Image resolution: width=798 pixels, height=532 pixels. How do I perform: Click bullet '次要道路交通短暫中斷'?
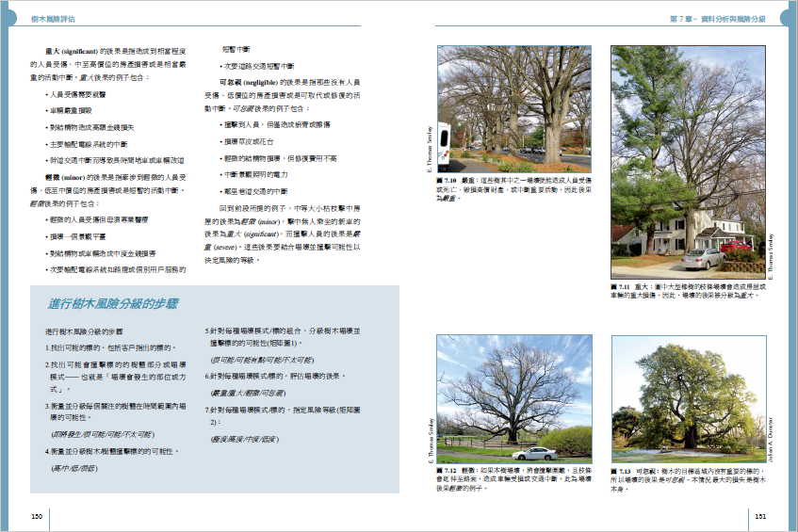point(257,66)
